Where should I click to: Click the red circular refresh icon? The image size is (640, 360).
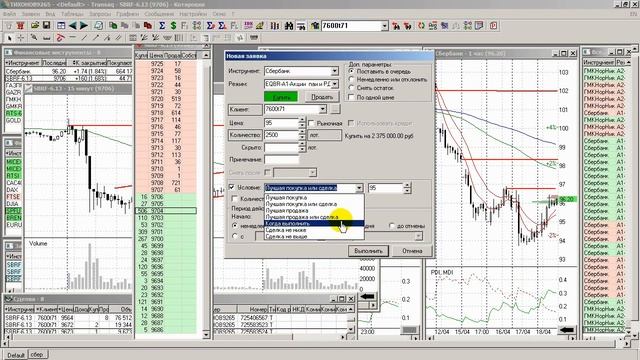click(x=421, y=25)
